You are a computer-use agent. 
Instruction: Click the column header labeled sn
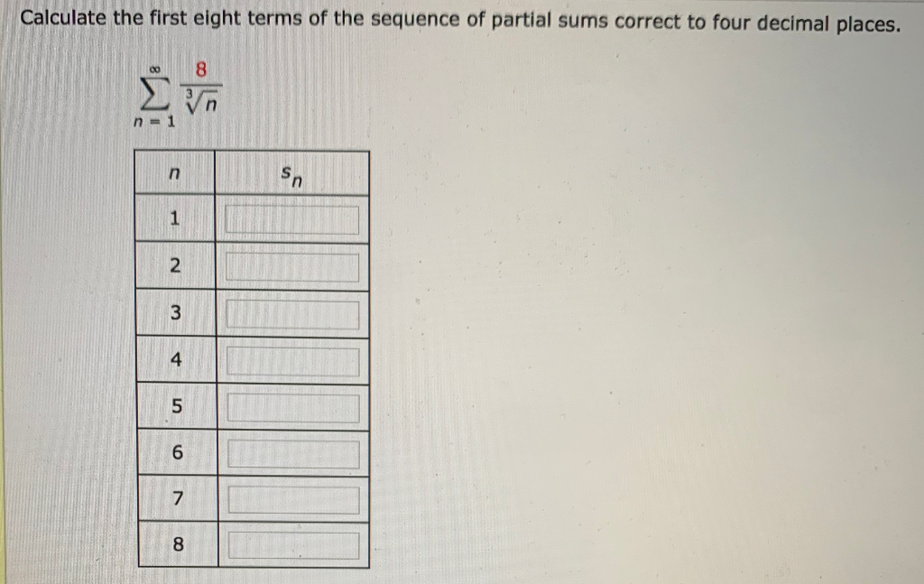point(291,173)
